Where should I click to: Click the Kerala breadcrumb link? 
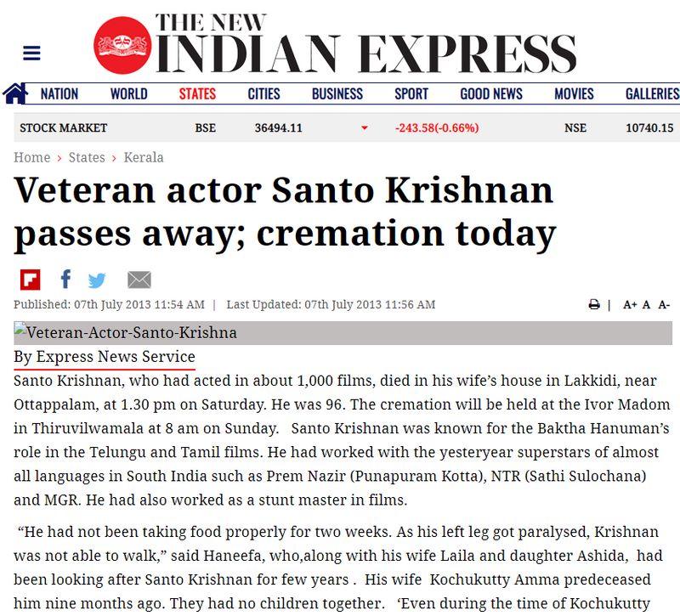[x=144, y=157]
